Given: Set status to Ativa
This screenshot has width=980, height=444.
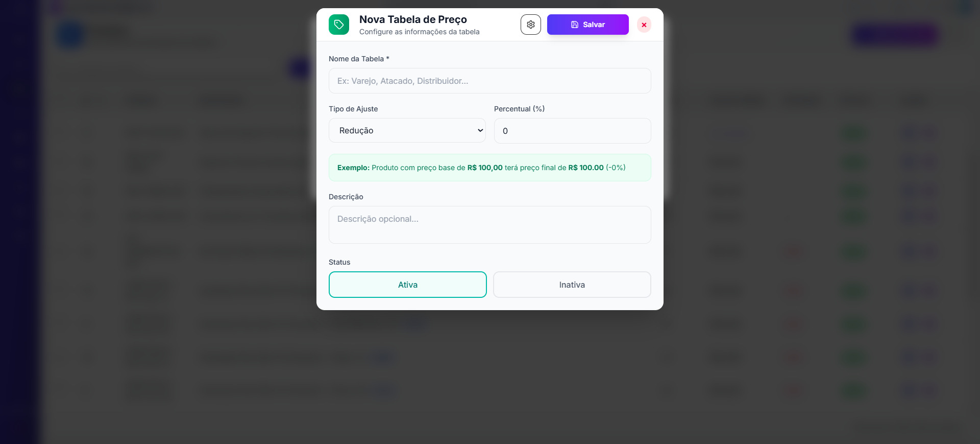Looking at the screenshot, I should tap(407, 285).
